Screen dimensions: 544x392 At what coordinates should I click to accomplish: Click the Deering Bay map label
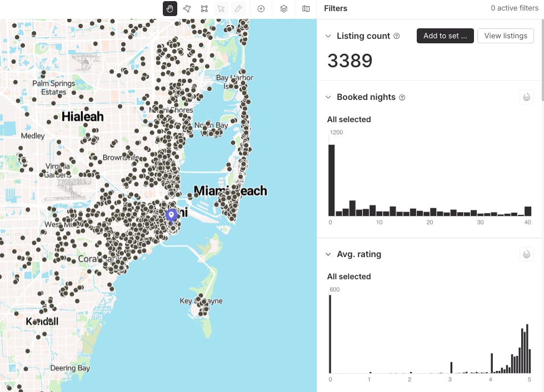(x=70, y=368)
